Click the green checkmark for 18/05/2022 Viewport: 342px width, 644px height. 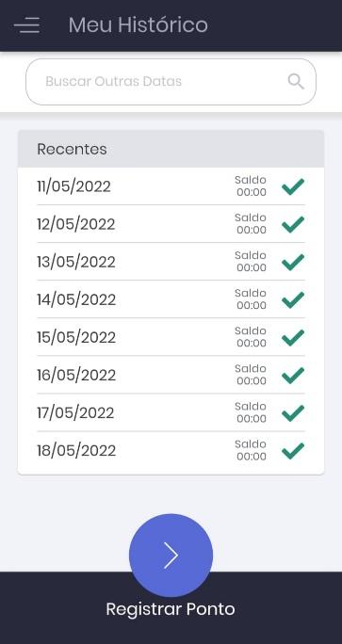(293, 451)
